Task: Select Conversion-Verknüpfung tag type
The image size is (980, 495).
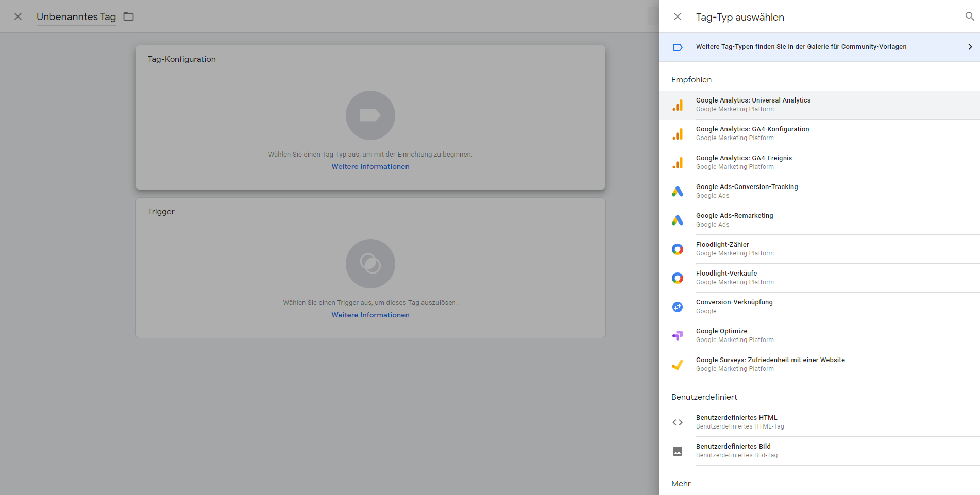Action: tap(819, 307)
